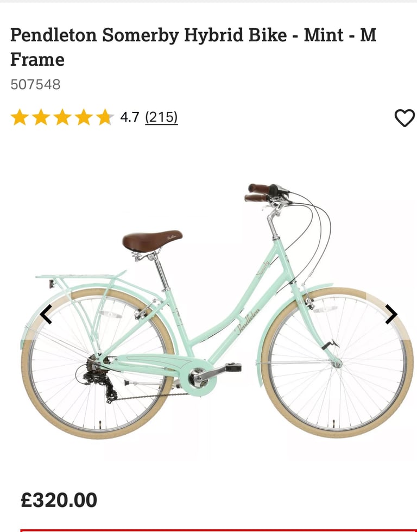Screen dimensions: 417x532
Task: Click the brown handlebar grips in the photo
Action: coord(258,193)
